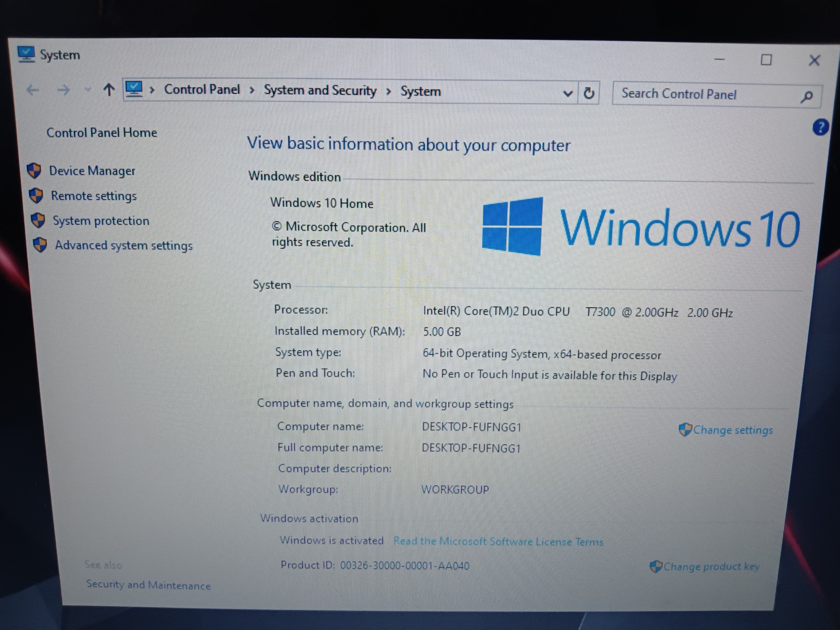Expand chevron after System and Security
The width and height of the screenshot is (840, 630).
pos(388,91)
